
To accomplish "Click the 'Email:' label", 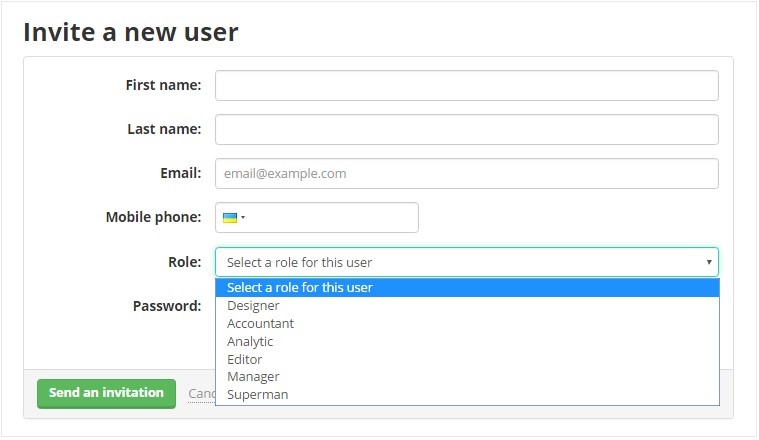I will coord(180,173).
